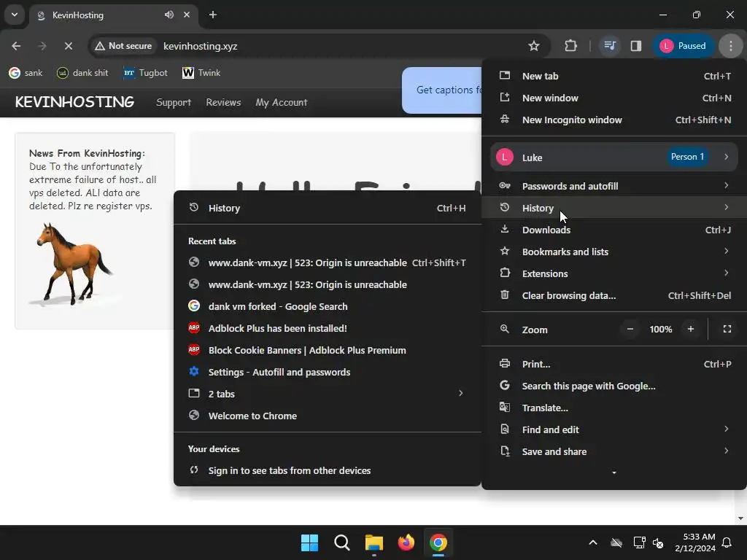This screenshot has height=560, width=747.
Task: Open the Twink bookmark
Action: tap(201, 73)
